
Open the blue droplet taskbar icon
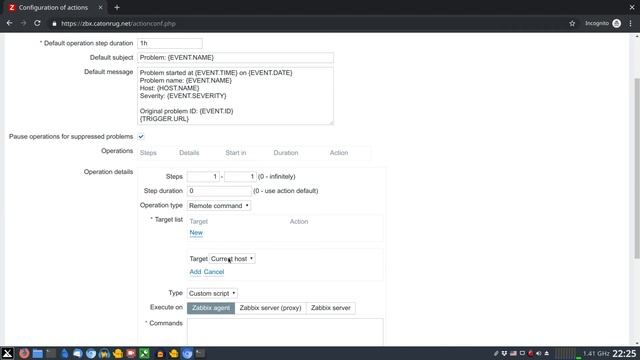(x=64, y=353)
